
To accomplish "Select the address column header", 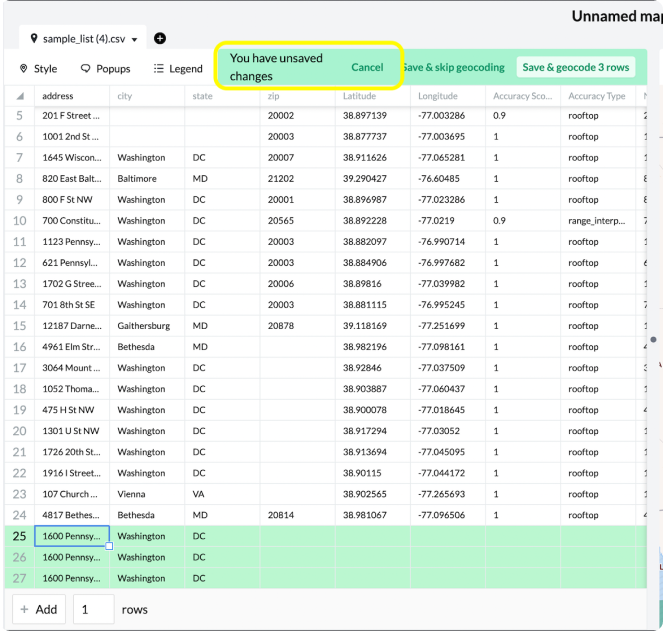I will (x=72, y=96).
